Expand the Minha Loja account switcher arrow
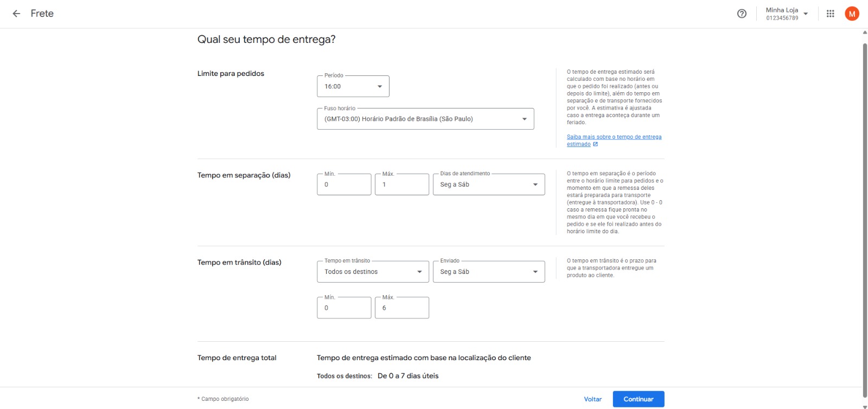The image size is (868, 409). point(806,14)
